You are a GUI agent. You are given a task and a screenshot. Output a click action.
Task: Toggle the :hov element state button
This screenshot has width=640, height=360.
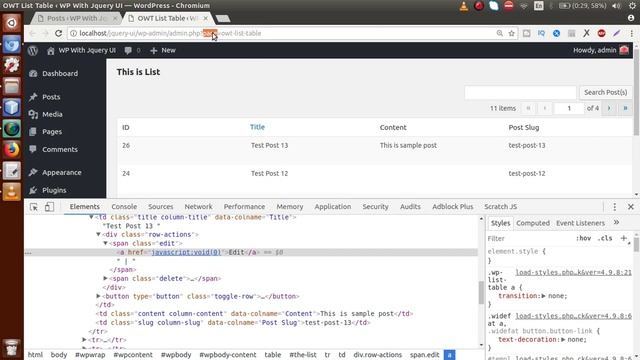pyautogui.click(x=583, y=238)
